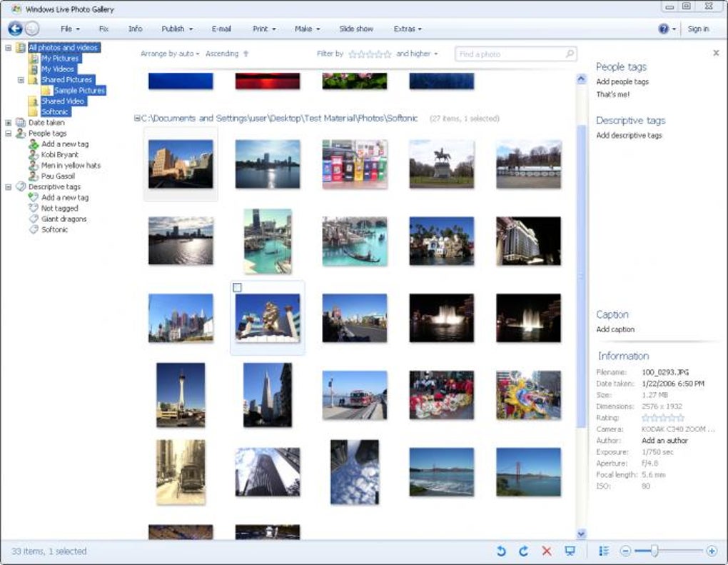Collapse the People tags tree node
The image size is (728, 565).
8,134
